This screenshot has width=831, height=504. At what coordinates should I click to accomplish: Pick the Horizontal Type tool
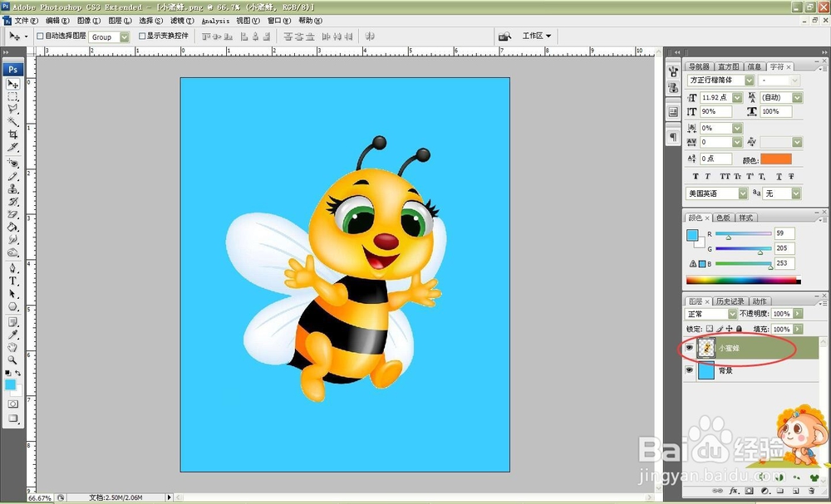pyautogui.click(x=13, y=281)
